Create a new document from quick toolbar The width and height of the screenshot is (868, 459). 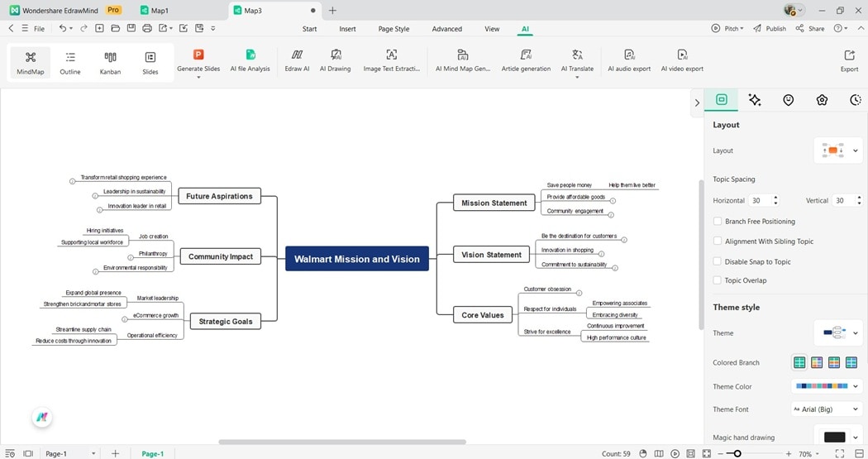[x=100, y=28]
